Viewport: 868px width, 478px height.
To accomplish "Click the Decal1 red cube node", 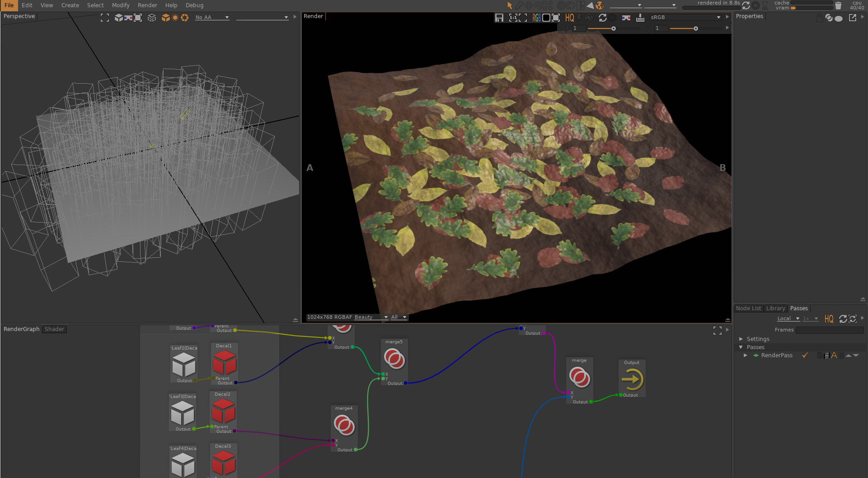I will coord(224,362).
